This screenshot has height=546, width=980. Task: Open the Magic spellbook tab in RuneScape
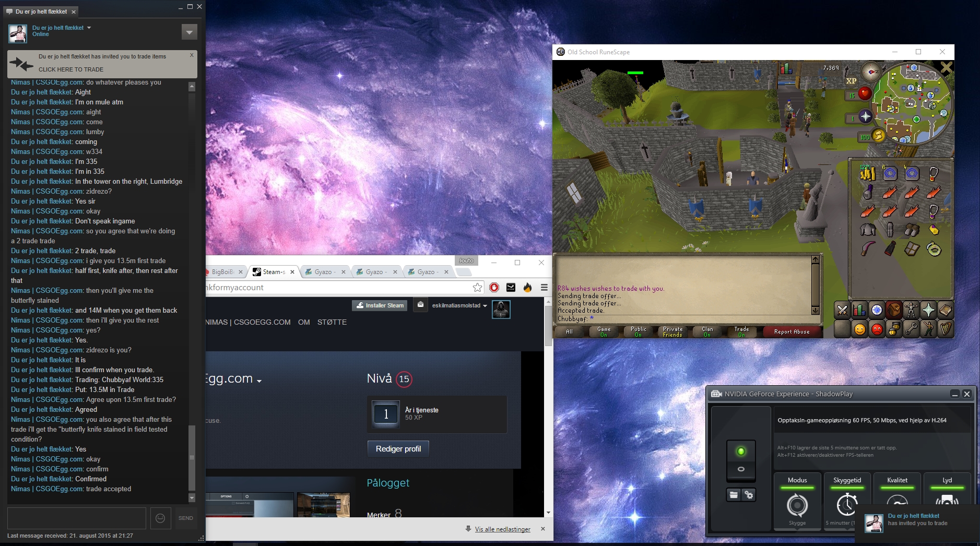pos(946,310)
